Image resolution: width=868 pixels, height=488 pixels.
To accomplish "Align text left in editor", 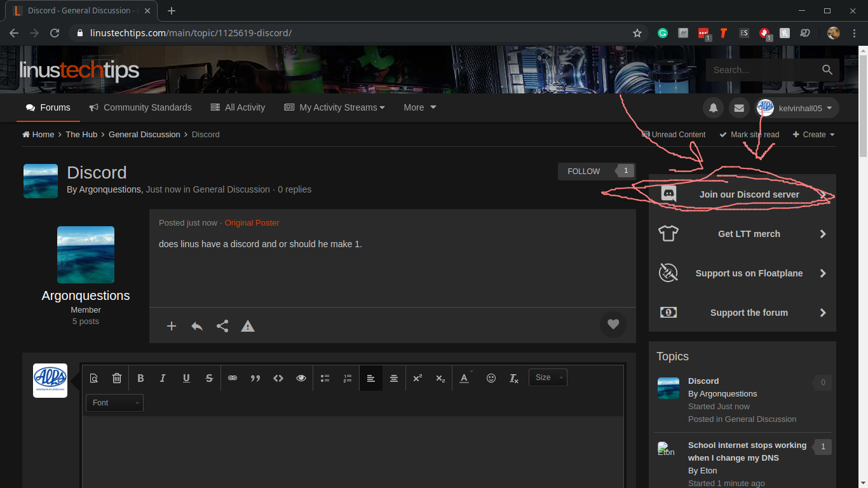I will [x=371, y=378].
